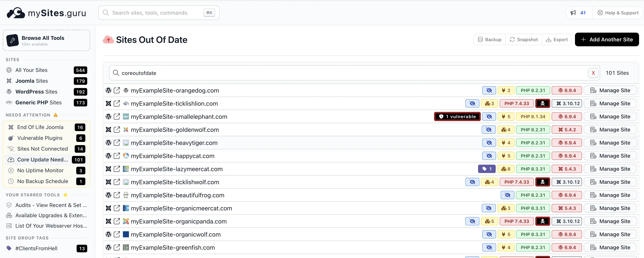Open No Uptime Monitor list
644x258 pixels.
click(46, 171)
